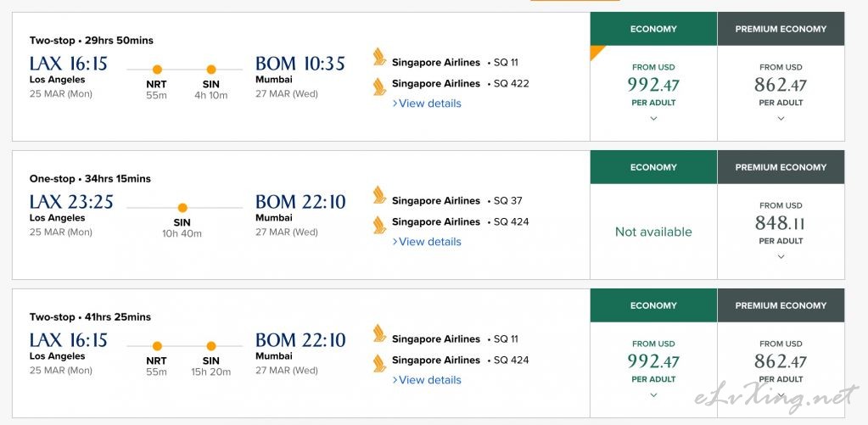Click the Not available Economy cell
This screenshot has width=868, height=425.
pos(654,232)
